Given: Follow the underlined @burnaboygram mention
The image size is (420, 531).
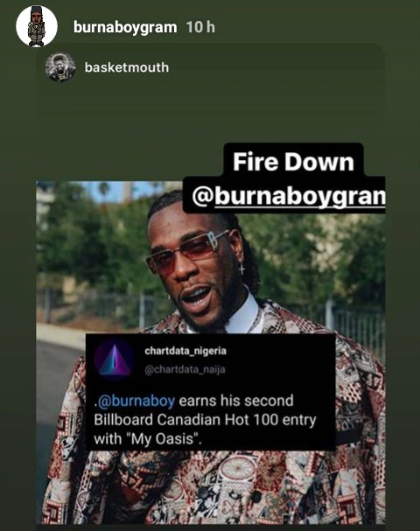Looking at the screenshot, I should [x=289, y=196].
